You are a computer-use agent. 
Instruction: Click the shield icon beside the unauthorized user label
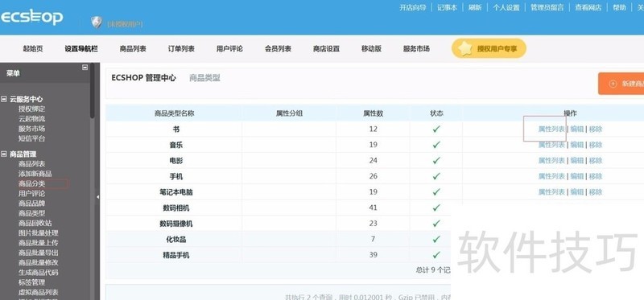click(x=97, y=23)
